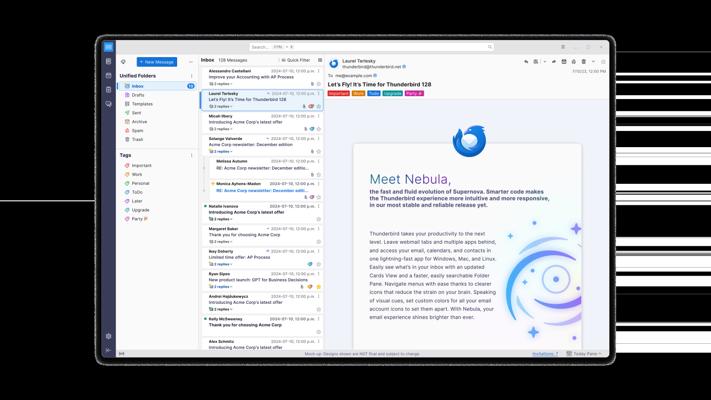Click the red Important tag label

339,93
